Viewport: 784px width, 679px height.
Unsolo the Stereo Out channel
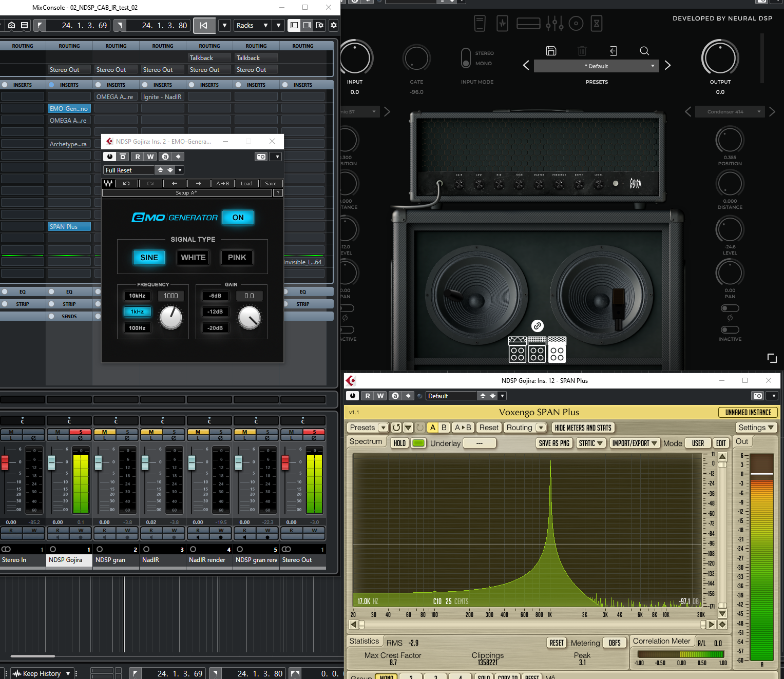[x=315, y=432]
